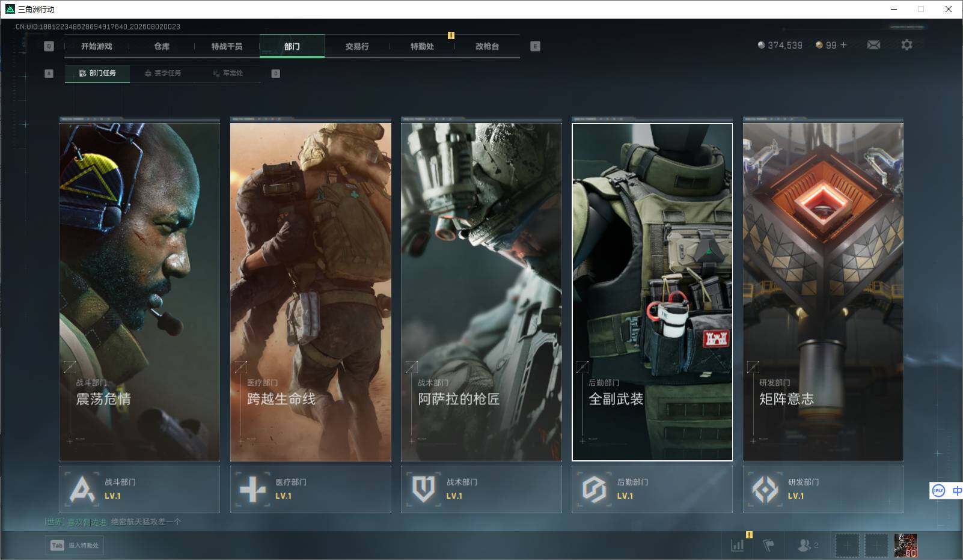Click the iFLY input method icon
Viewport: 963px width, 560px height.
coord(938,490)
